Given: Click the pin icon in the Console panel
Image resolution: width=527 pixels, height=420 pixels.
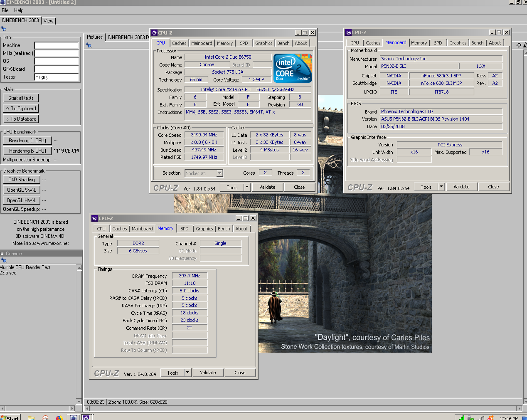Looking at the screenshot, I should click(x=4, y=260).
